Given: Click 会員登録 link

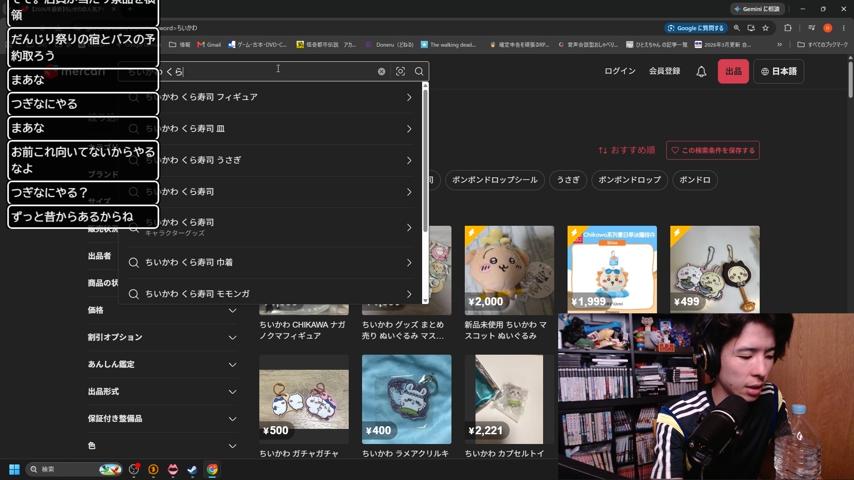Looking at the screenshot, I should coord(664,71).
